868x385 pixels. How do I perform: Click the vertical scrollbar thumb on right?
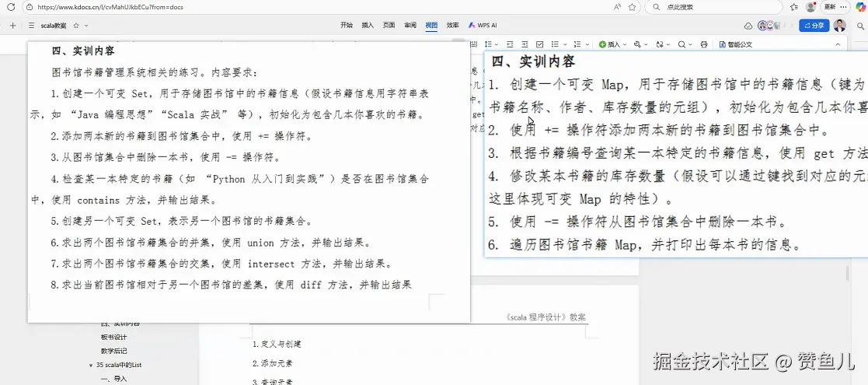847,274
